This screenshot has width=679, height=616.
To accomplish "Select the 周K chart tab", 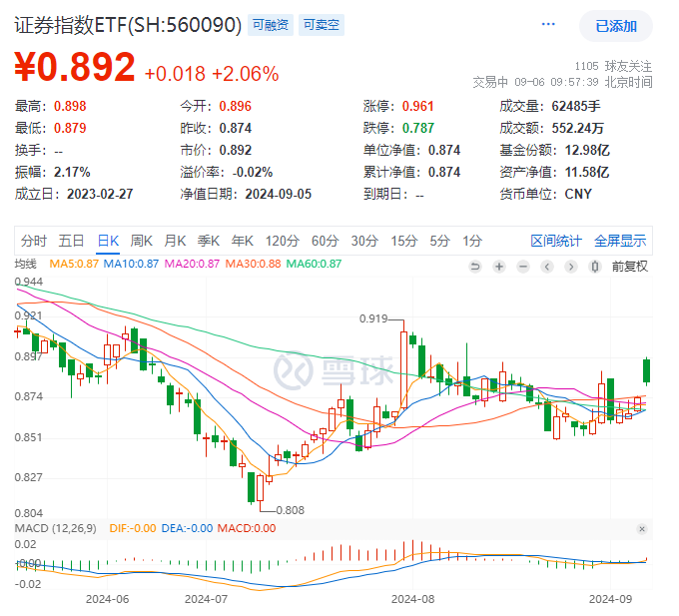I will tap(141, 241).
